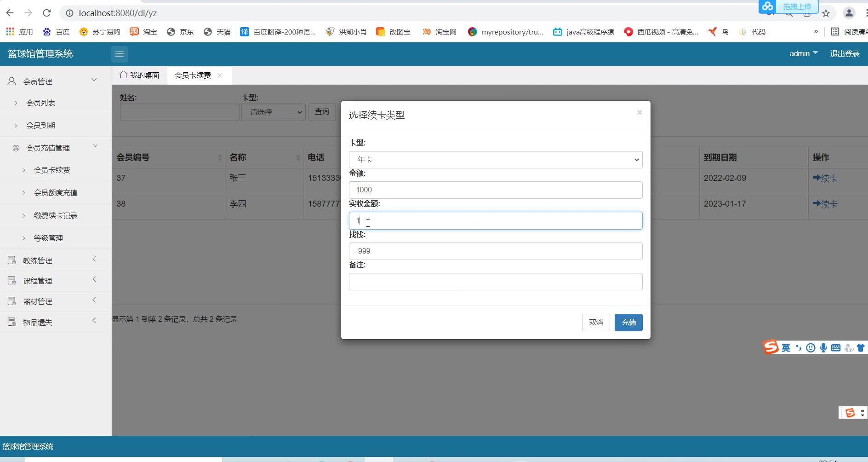Click the Sogou microphone voice input icon
The image size is (868, 462).
(x=823, y=348)
